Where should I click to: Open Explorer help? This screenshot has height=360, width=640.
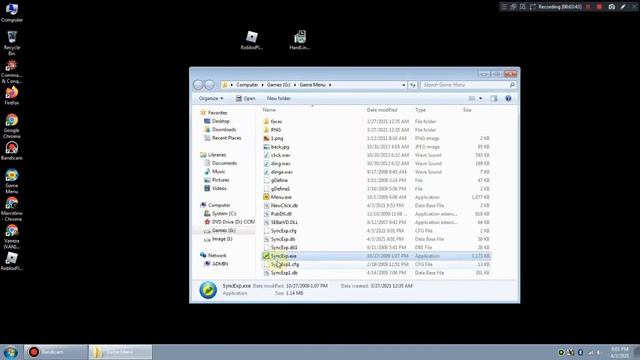pos(508,98)
